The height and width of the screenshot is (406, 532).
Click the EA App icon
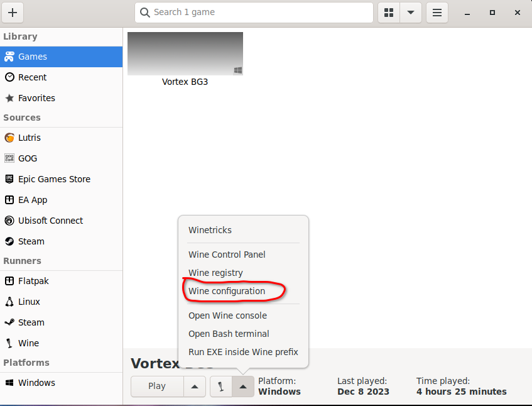[x=9, y=200]
